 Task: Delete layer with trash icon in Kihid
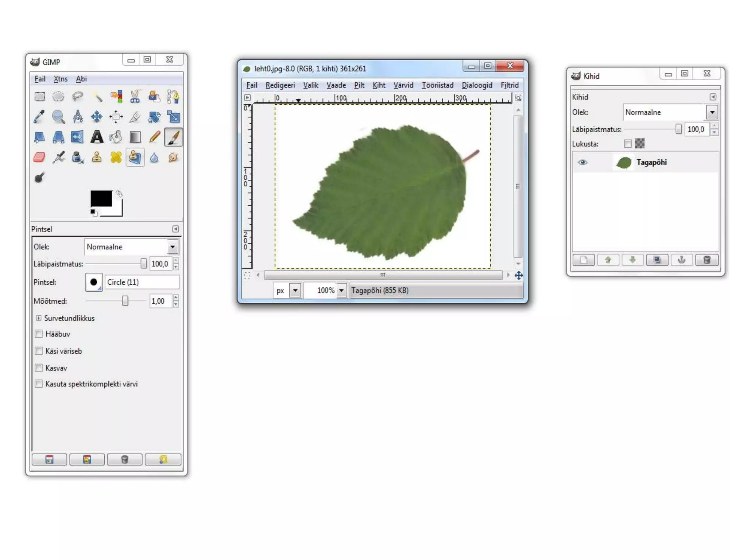click(x=707, y=260)
